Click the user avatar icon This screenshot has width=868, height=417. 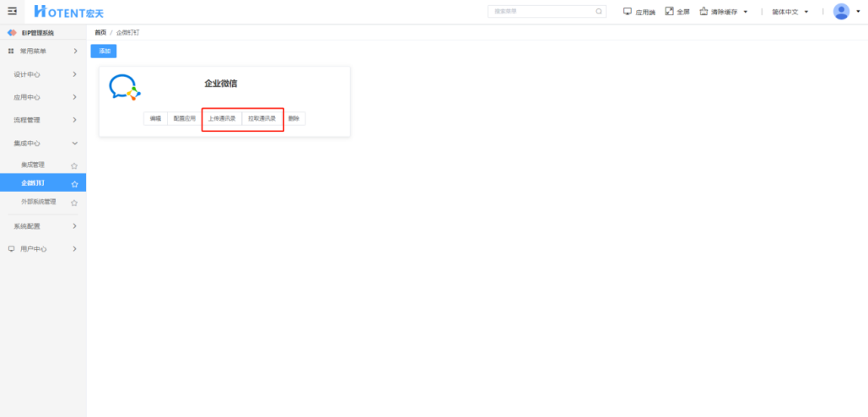842,12
